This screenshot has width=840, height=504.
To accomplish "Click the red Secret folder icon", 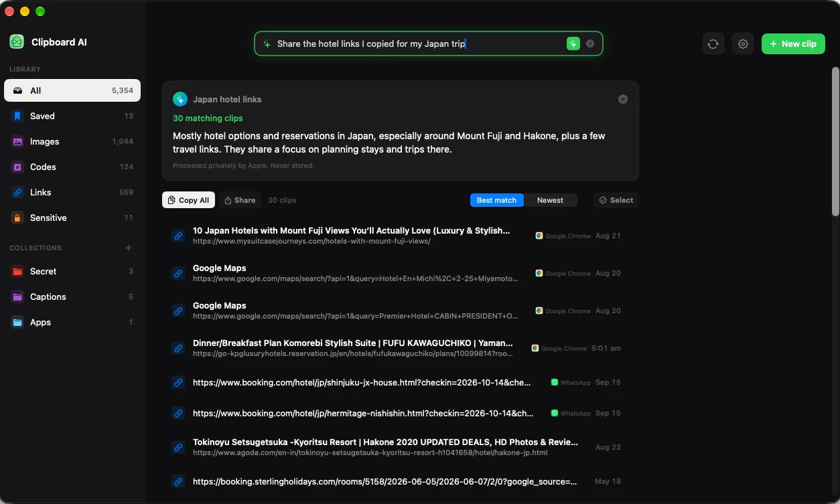I will pos(17,271).
